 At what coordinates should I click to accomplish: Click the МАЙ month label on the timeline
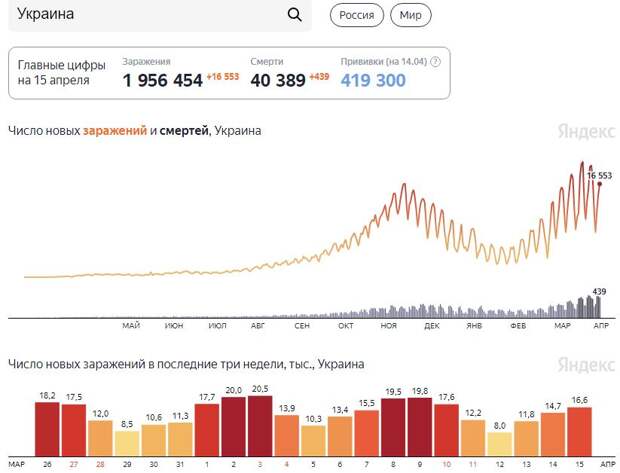coord(131,325)
